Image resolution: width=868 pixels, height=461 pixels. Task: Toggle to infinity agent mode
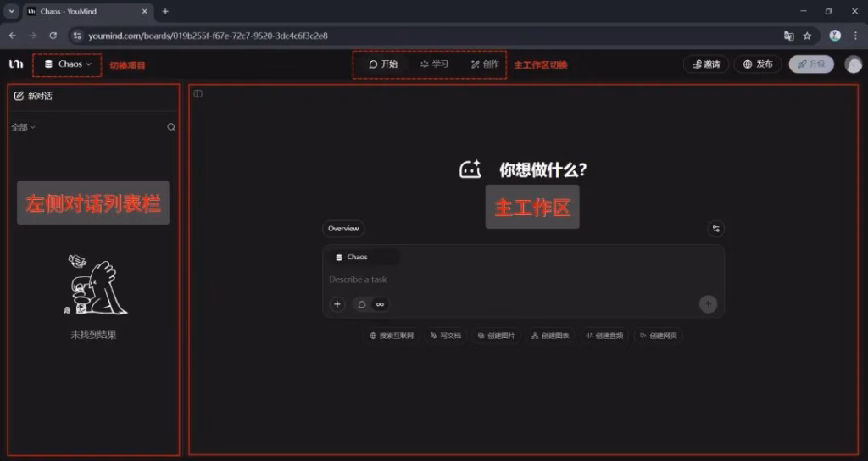pyautogui.click(x=381, y=304)
